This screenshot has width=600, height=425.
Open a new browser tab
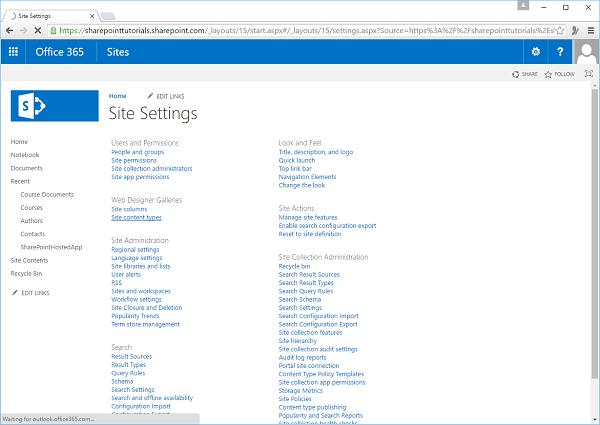coord(108,16)
